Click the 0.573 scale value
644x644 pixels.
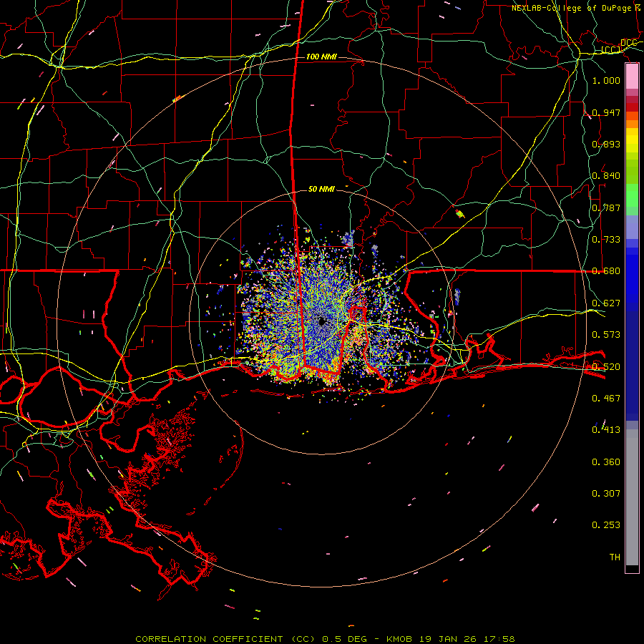pos(606,335)
